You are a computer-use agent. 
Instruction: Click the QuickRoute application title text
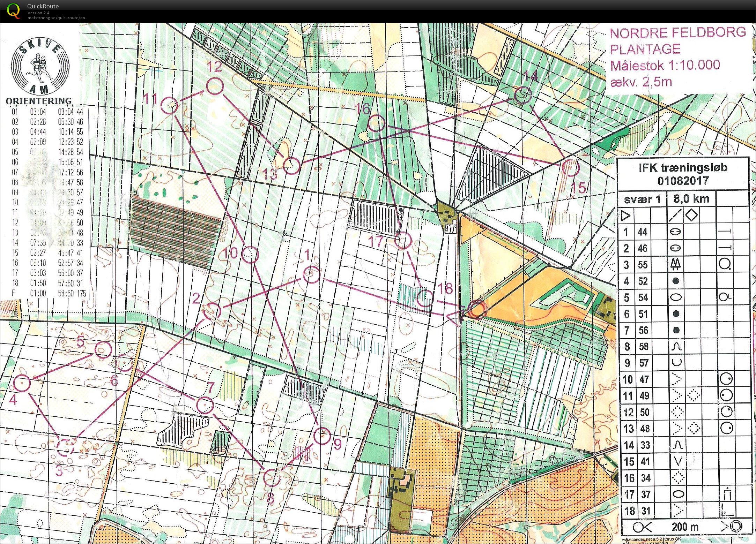click(x=43, y=6)
